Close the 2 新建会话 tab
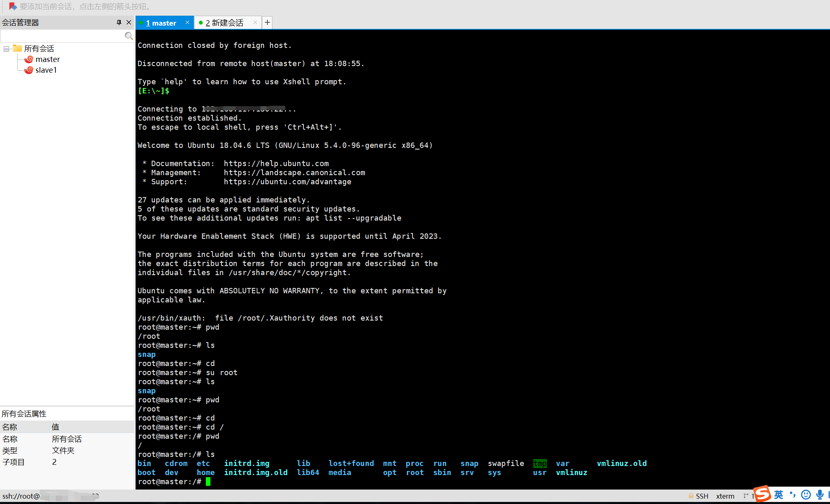830x504 pixels. click(255, 22)
